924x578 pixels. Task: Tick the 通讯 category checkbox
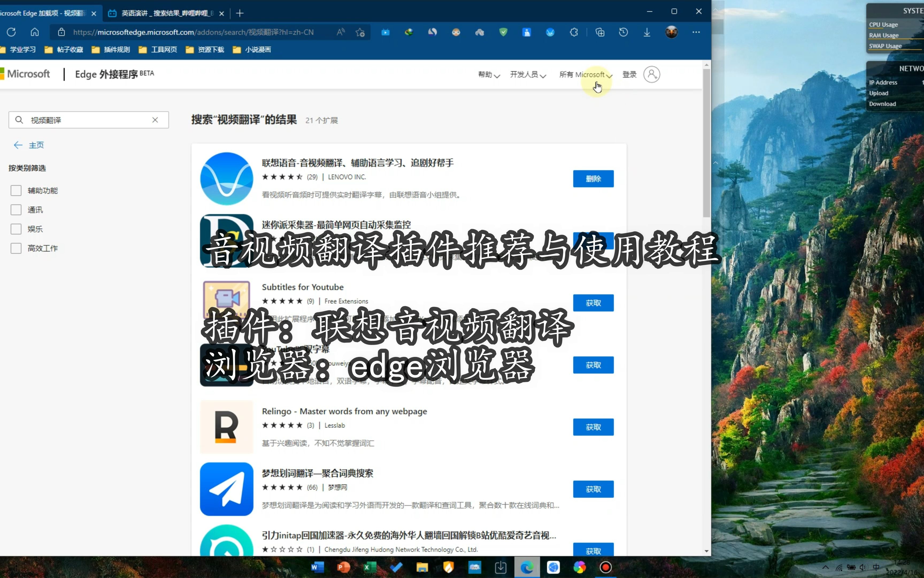pyautogui.click(x=16, y=210)
